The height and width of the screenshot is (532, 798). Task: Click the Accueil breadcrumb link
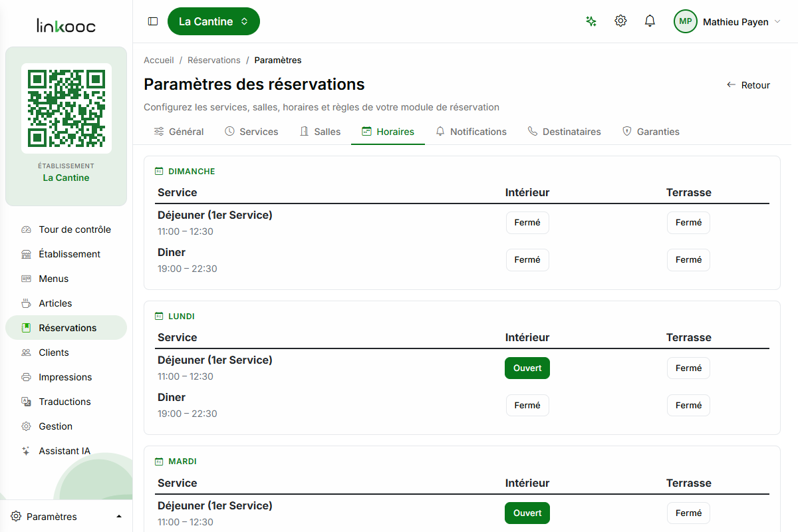point(159,60)
